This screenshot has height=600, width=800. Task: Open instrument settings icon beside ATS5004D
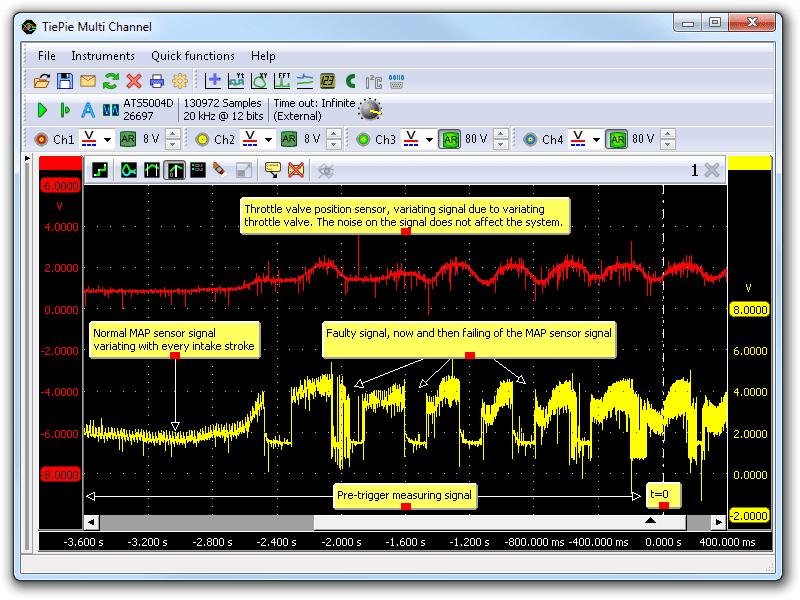(x=111, y=110)
